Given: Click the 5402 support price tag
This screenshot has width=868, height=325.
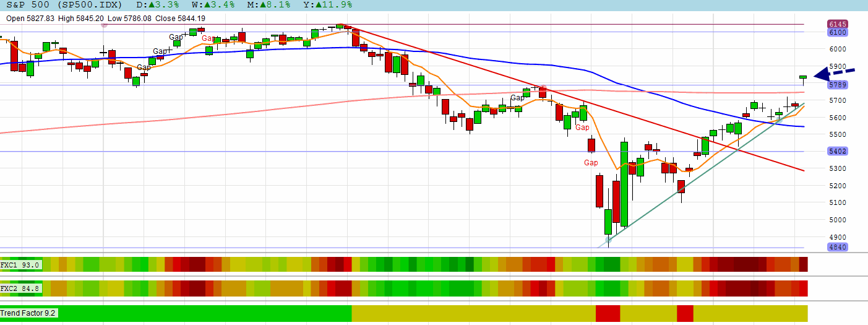Looking at the screenshot, I should point(836,151).
